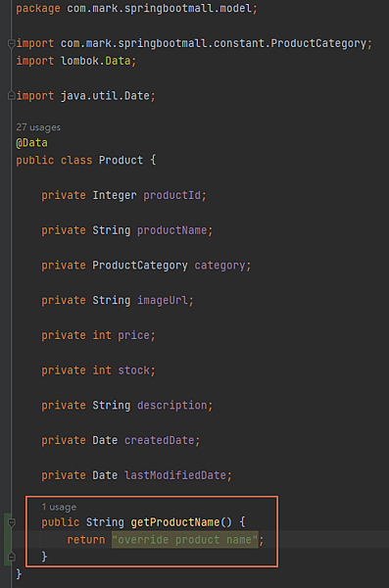
Task: Click the createdDate field name
Action: click(159, 440)
